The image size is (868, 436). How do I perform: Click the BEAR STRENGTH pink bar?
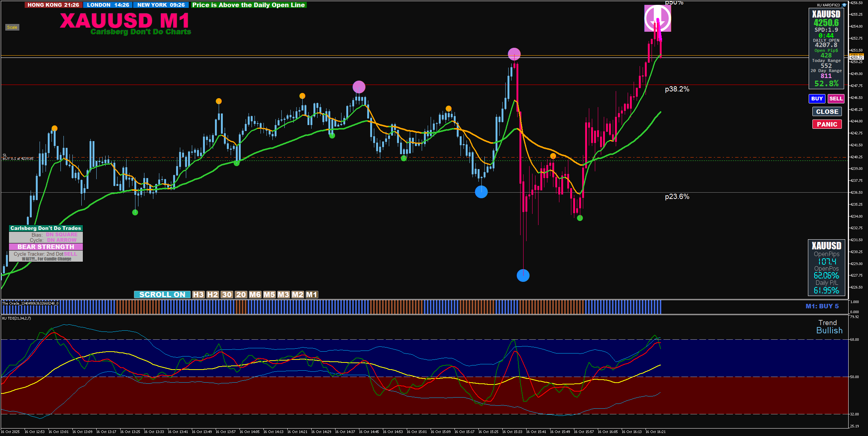pyautogui.click(x=46, y=247)
